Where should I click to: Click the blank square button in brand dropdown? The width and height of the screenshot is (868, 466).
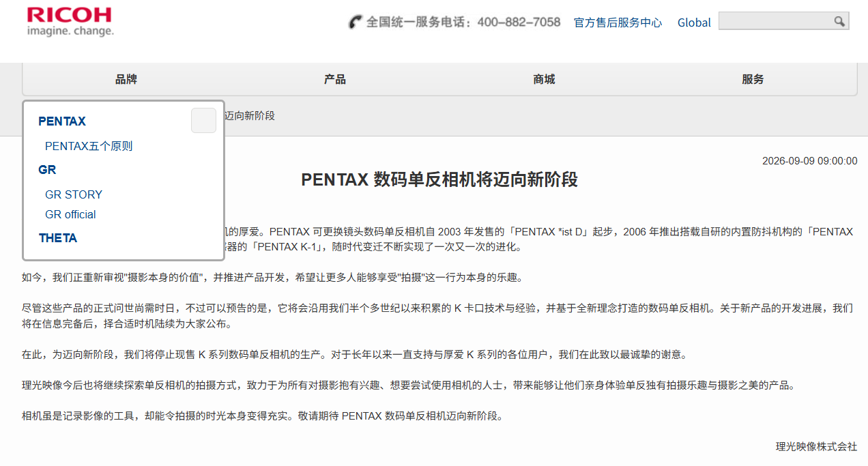[203, 121]
